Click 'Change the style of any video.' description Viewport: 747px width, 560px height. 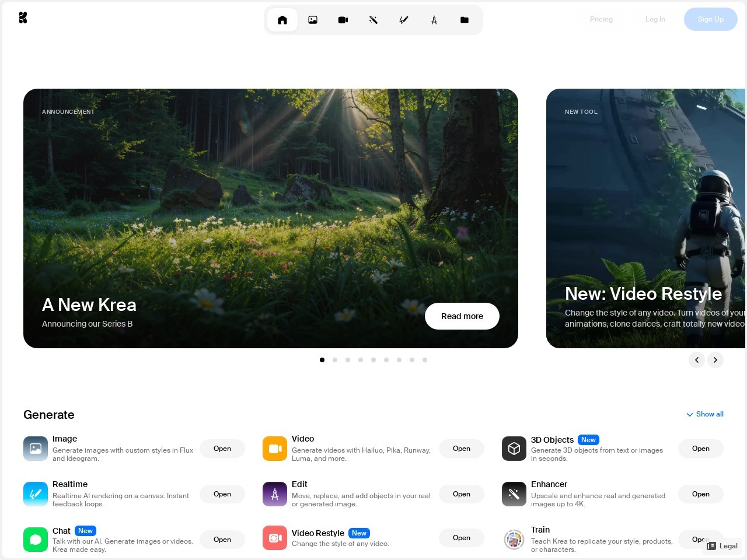340,544
